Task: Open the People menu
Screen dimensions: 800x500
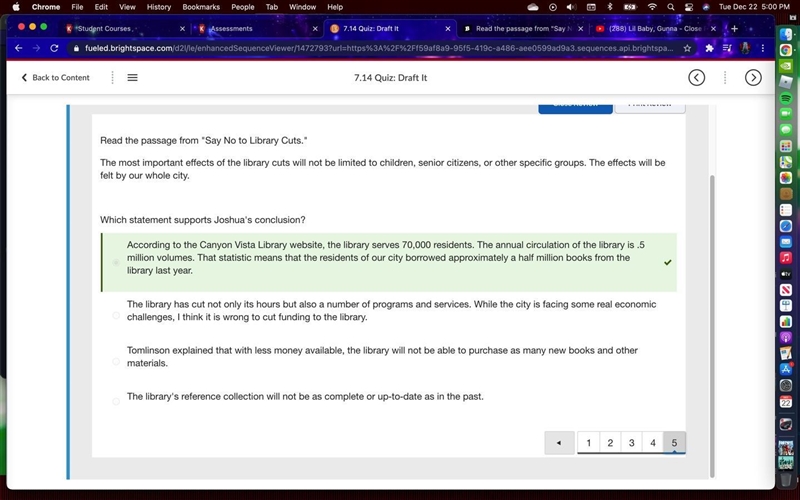Action: pos(242,7)
